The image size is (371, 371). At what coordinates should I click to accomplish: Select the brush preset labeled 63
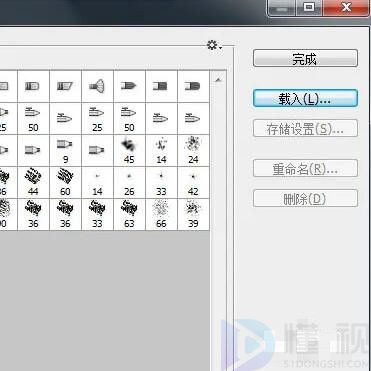(x=129, y=214)
